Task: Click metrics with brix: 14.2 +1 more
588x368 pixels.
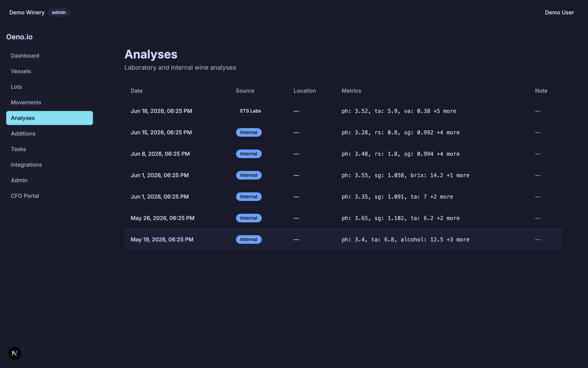Action: pos(406,175)
